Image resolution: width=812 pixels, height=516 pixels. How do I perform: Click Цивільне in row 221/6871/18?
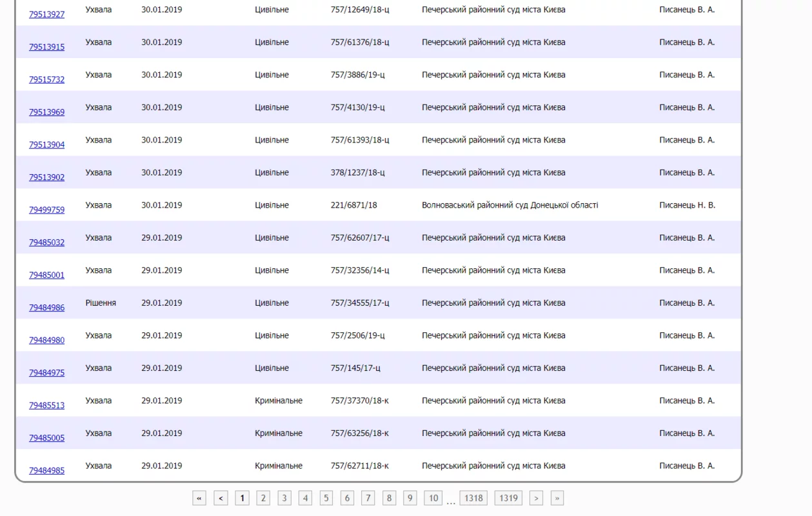point(272,205)
